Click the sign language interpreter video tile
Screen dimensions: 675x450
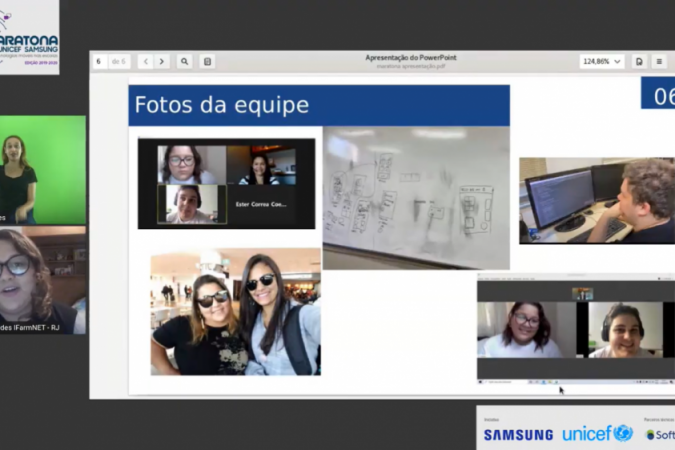tap(43, 170)
